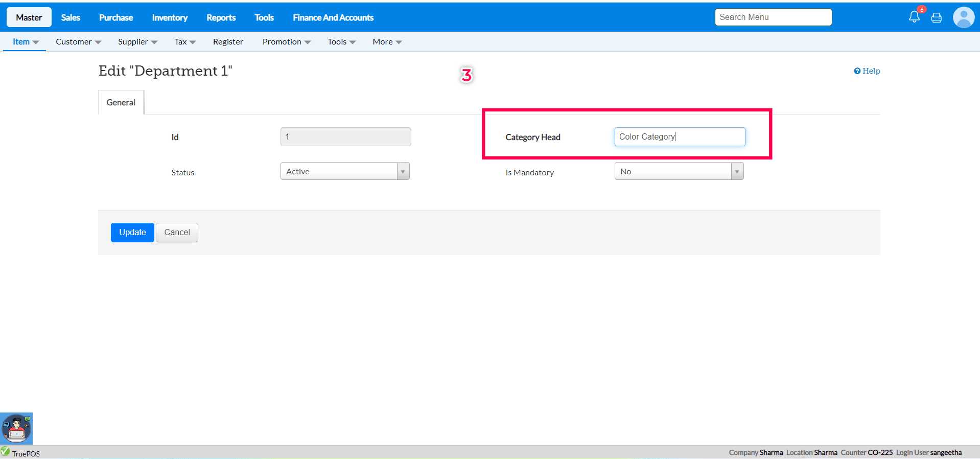980x459 pixels.
Task: Select the General tab
Action: [x=121, y=103]
